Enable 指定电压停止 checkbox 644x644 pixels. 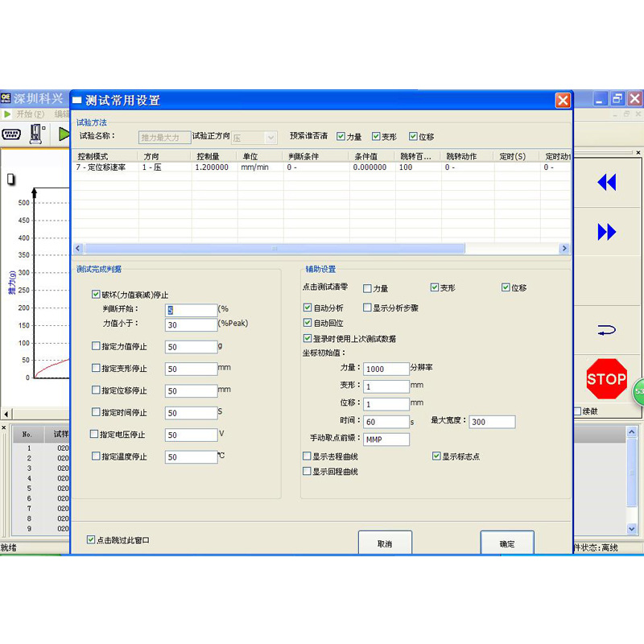click(94, 434)
